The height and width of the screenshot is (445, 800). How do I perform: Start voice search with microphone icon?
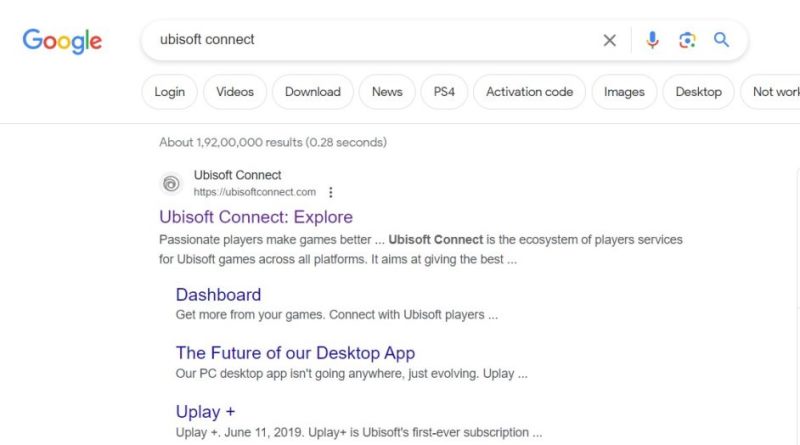[x=652, y=40]
